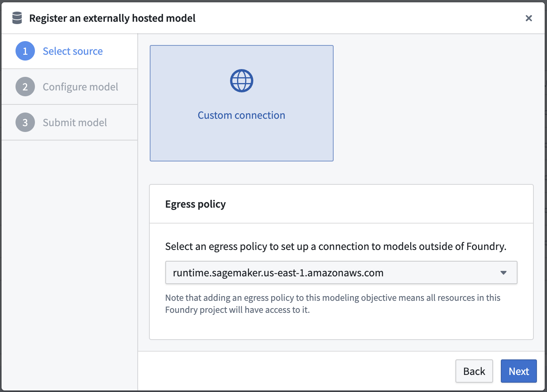Click Next to continue

519,371
